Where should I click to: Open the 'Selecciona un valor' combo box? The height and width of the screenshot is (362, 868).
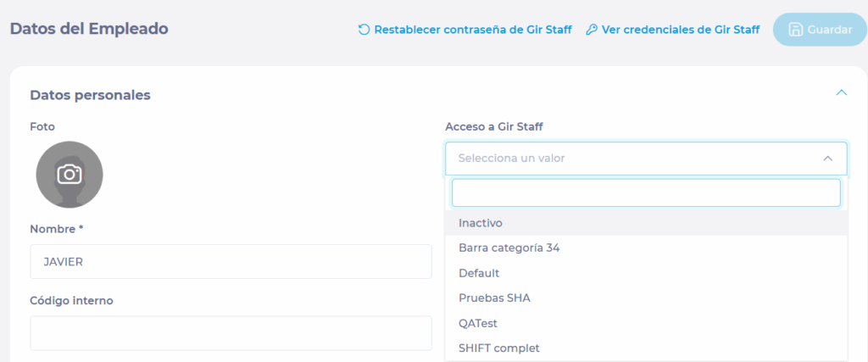[x=636, y=158]
